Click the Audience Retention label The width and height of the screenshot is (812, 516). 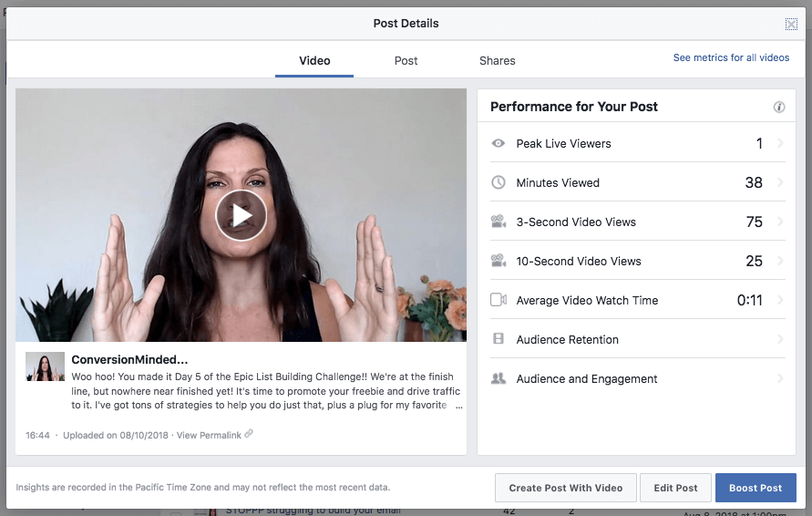click(567, 339)
